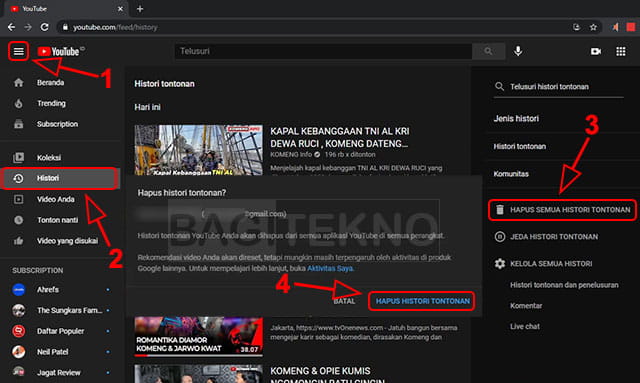Click the Telusuri search field
640x383 pixels.
(x=323, y=51)
